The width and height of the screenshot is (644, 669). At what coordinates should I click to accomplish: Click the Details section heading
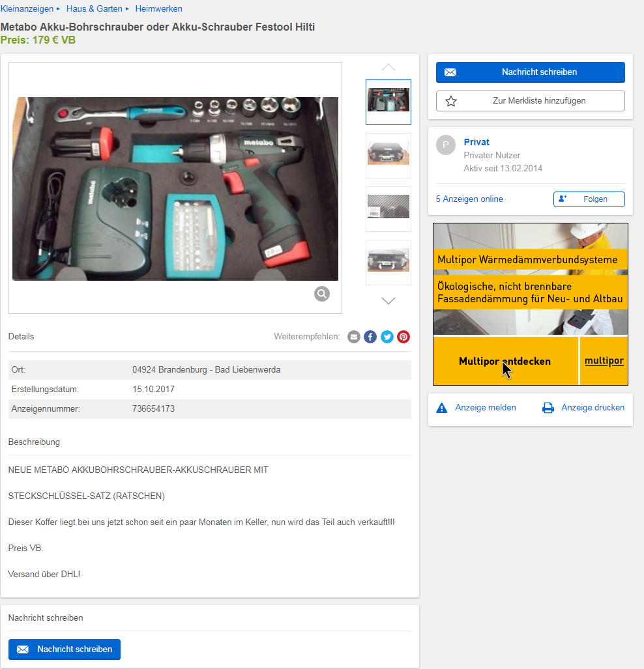pos(21,336)
